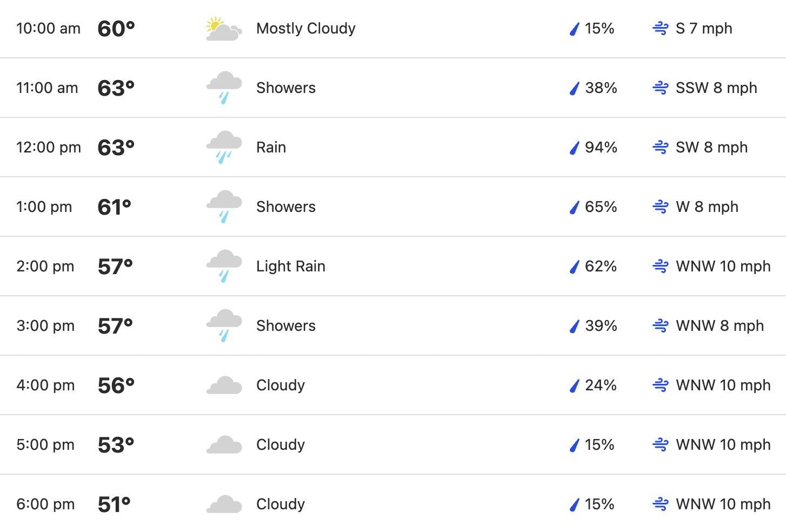Click the SSW 8 mph wind reading
The height and width of the screenshot is (532, 786).
(x=716, y=88)
